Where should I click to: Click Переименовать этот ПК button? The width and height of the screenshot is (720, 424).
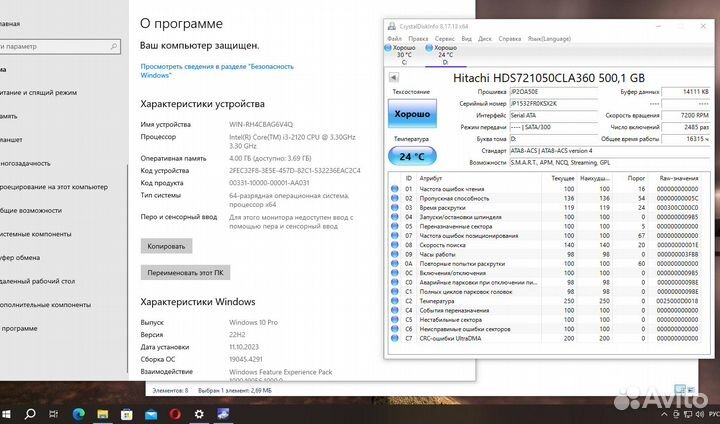pos(185,272)
